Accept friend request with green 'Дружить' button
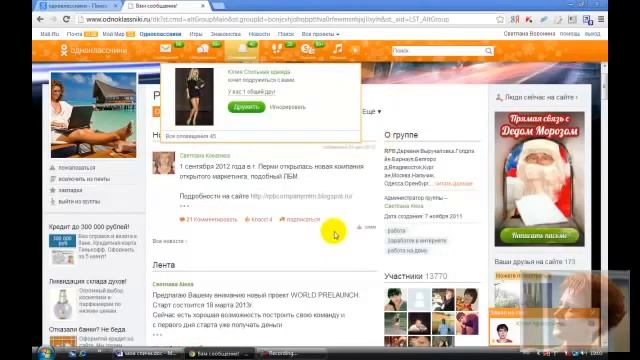Viewport: 640px width, 360px height. (246, 107)
